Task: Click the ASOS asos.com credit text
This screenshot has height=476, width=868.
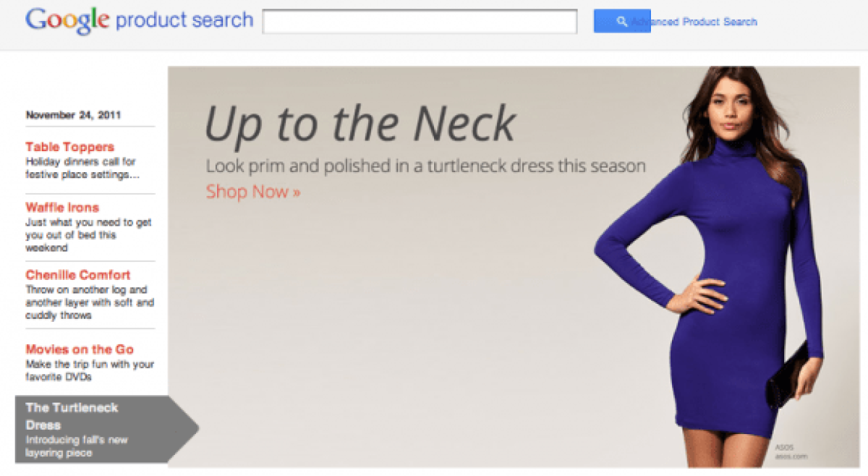Action: click(791, 452)
